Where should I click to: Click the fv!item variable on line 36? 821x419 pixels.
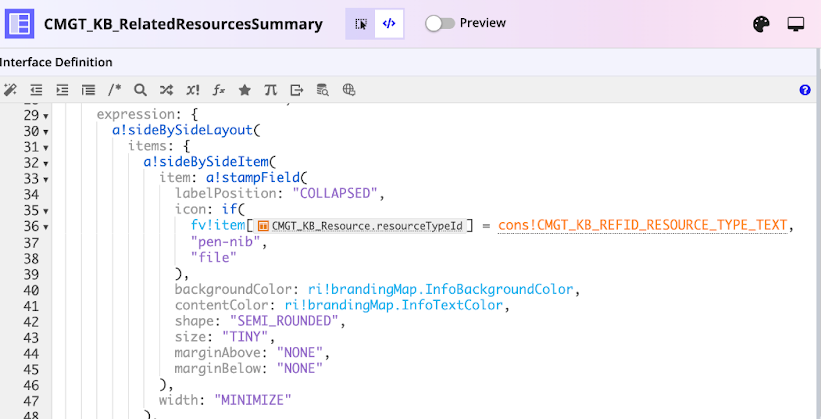(218, 225)
